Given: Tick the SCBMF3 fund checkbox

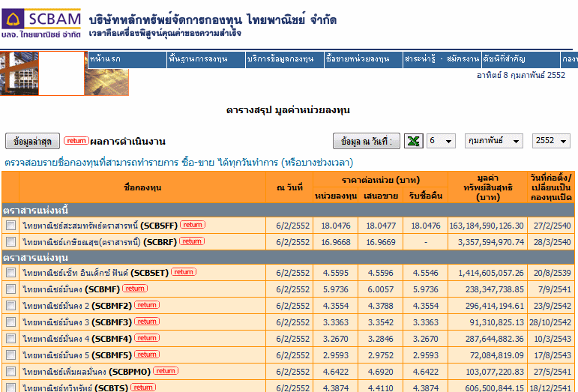Looking at the screenshot, I should pyautogui.click(x=10, y=322).
